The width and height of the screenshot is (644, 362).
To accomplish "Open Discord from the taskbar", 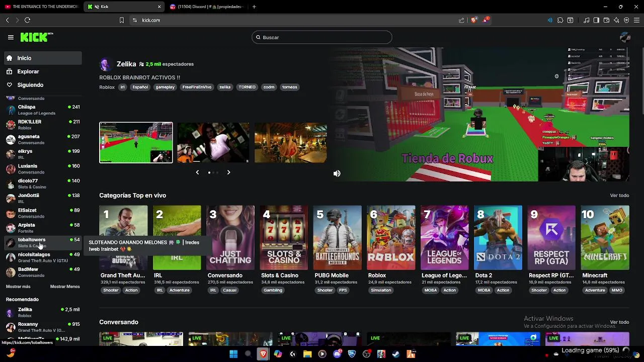I will [x=337, y=354].
